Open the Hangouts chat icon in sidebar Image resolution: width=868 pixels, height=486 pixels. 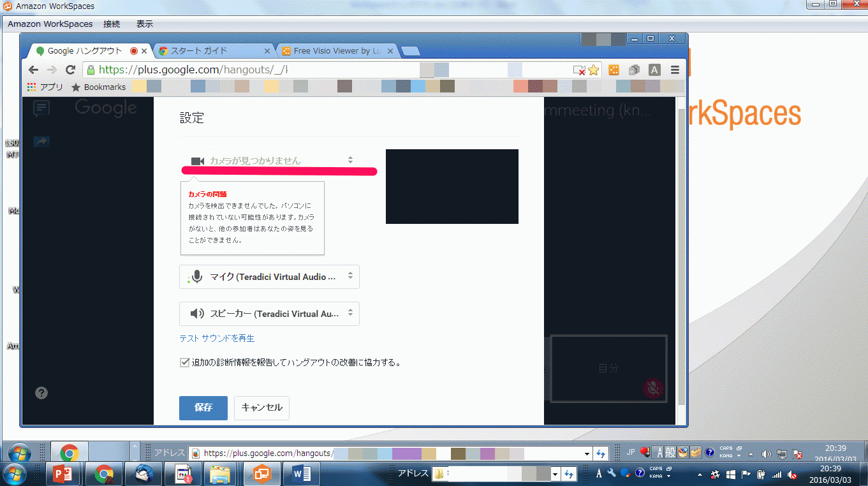[41, 108]
